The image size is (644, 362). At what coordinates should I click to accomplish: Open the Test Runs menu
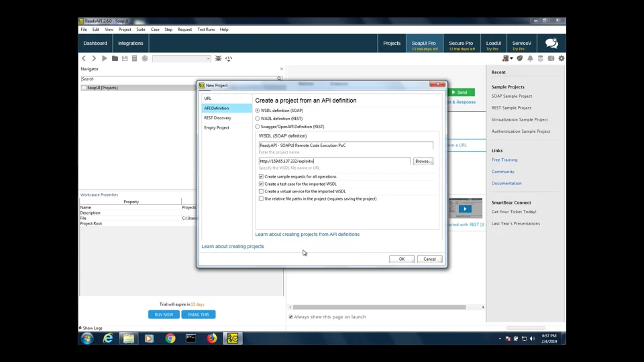(206, 29)
